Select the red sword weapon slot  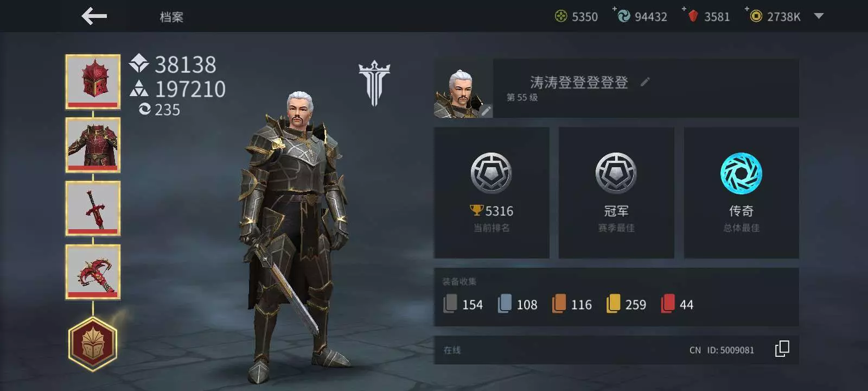[x=93, y=209]
